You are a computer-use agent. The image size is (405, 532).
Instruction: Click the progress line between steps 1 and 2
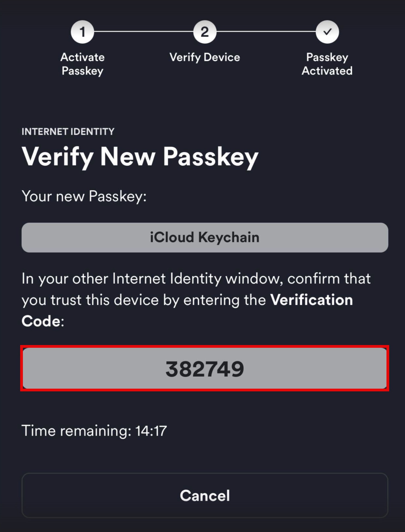(x=143, y=32)
